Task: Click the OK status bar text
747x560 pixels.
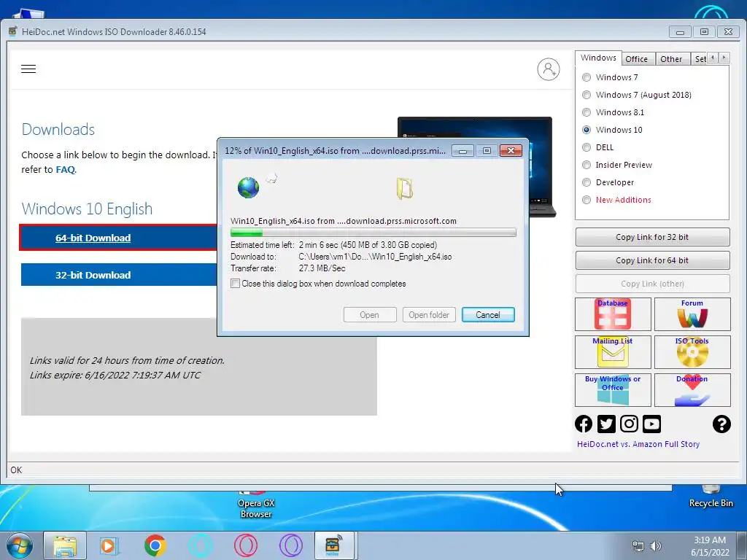Action: coord(16,470)
